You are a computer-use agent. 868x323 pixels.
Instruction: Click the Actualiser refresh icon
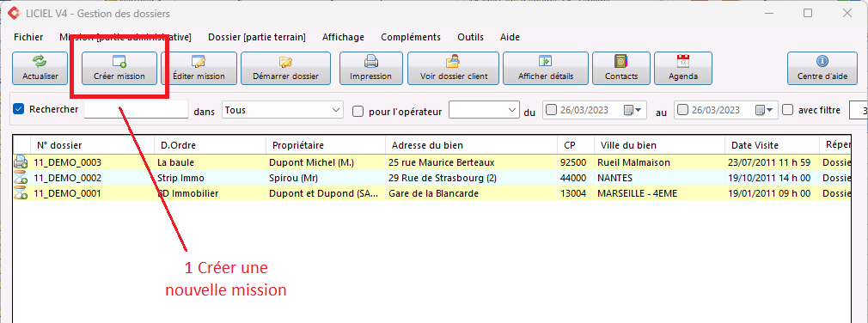click(40, 61)
